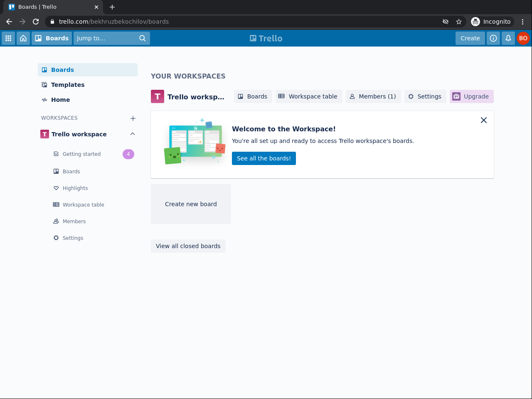Open the Boards menu in header

click(x=52, y=38)
